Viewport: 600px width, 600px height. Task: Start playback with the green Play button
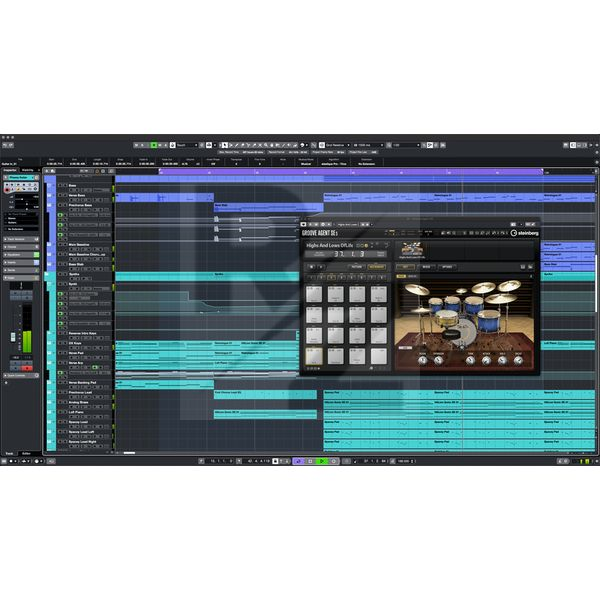tap(321, 461)
